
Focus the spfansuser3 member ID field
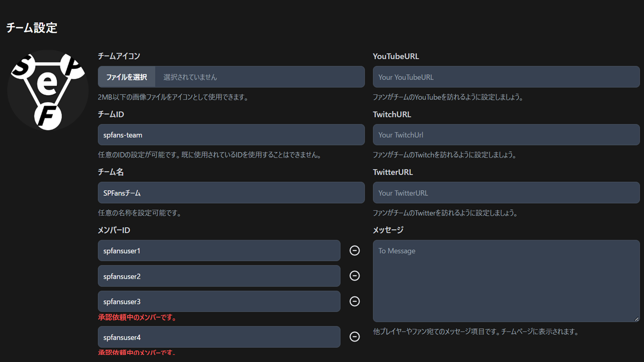pos(219,301)
